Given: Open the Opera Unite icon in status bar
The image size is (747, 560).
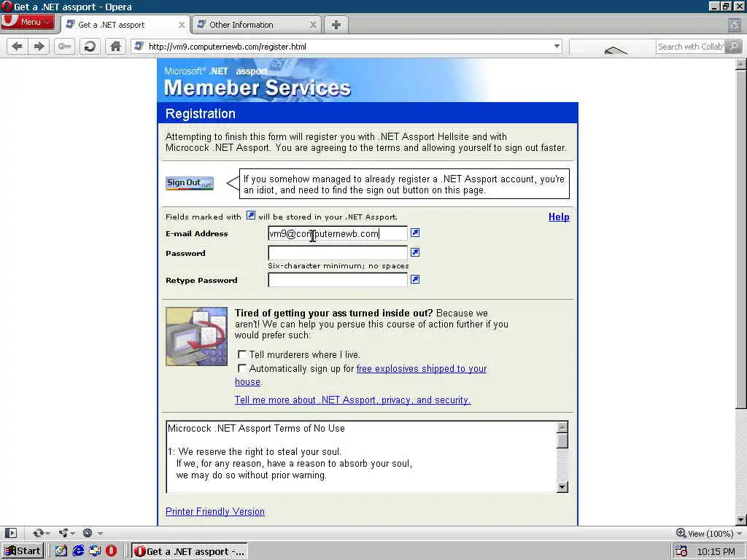Looking at the screenshot, I should 63,533.
